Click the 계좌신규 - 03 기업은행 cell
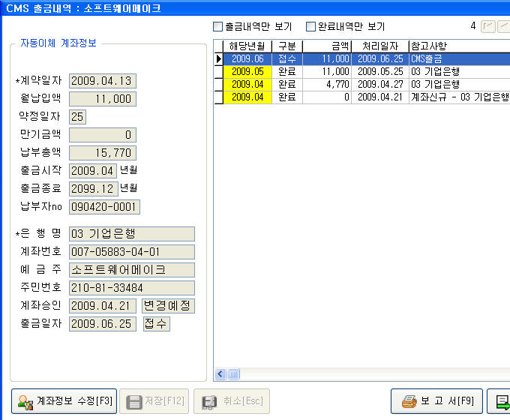Screen dimensions: 510x420 pyautogui.click(x=459, y=97)
